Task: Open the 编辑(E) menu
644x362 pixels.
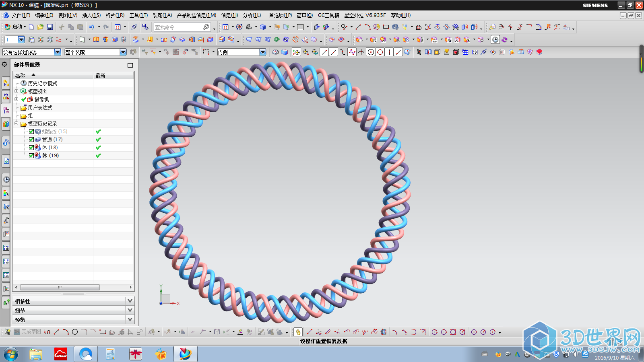Action: click(44, 15)
